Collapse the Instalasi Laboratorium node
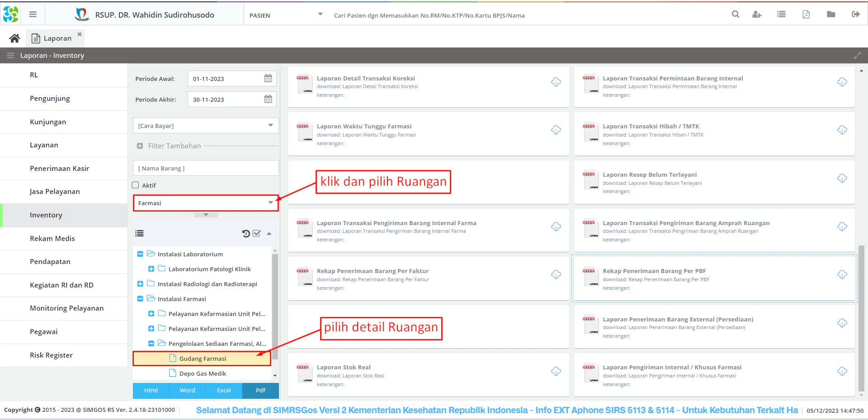 point(140,254)
